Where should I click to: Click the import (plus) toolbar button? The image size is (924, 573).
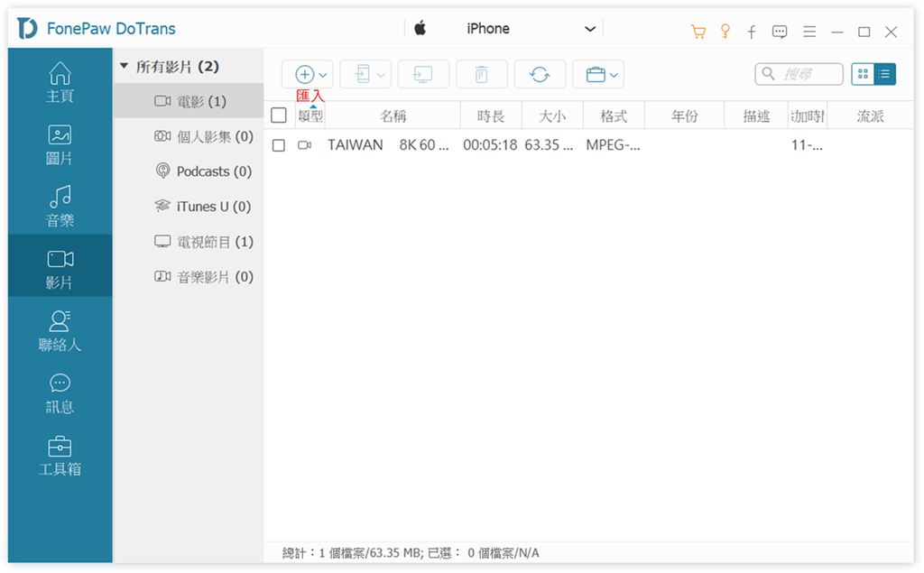pyautogui.click(x=304, y=74)
